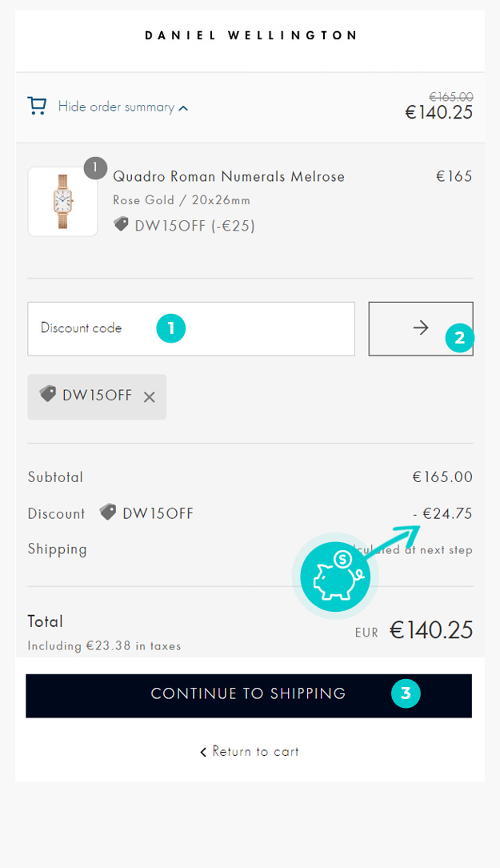Collapse the Hide order summary chevron
Viewport: 500px width, 868px height.
183,108
